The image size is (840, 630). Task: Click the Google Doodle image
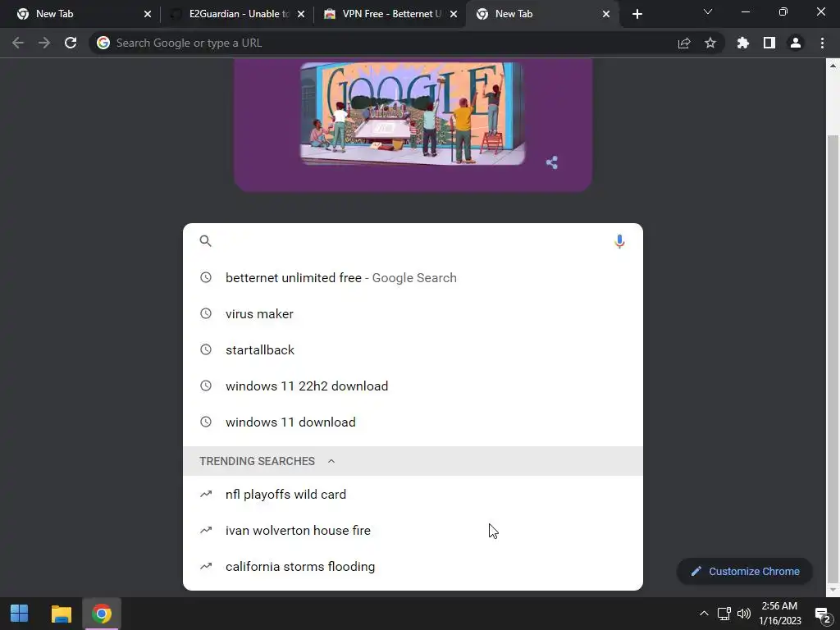click(412, 113)
